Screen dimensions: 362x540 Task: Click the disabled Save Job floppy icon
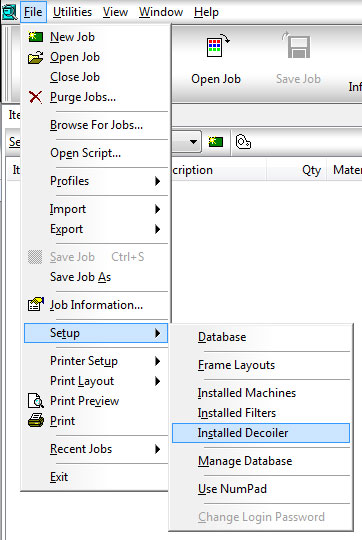(297, 46)
